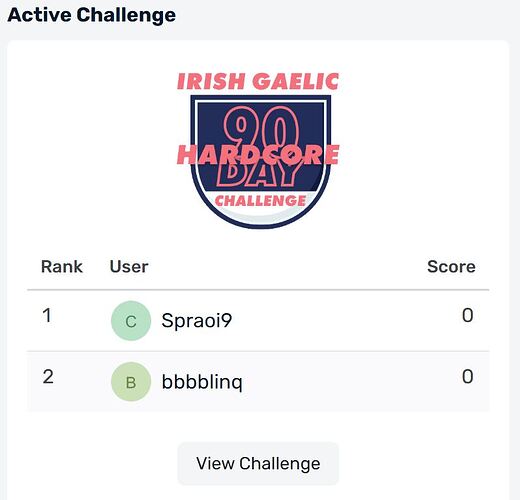Click the View Challenge button
Viewport: 520px width, 500px height.
[x=258, y=464]
